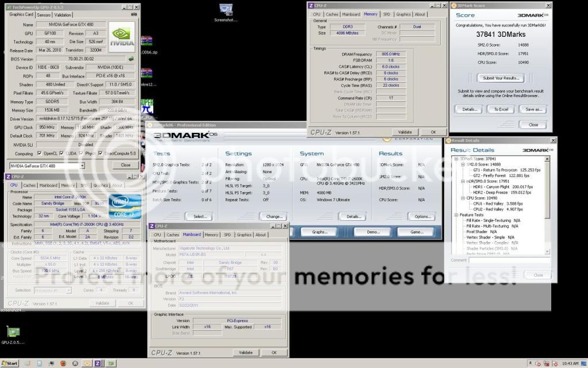
Task: Click the Select button under 3DMark06 Tests
Action: [200, 217]
